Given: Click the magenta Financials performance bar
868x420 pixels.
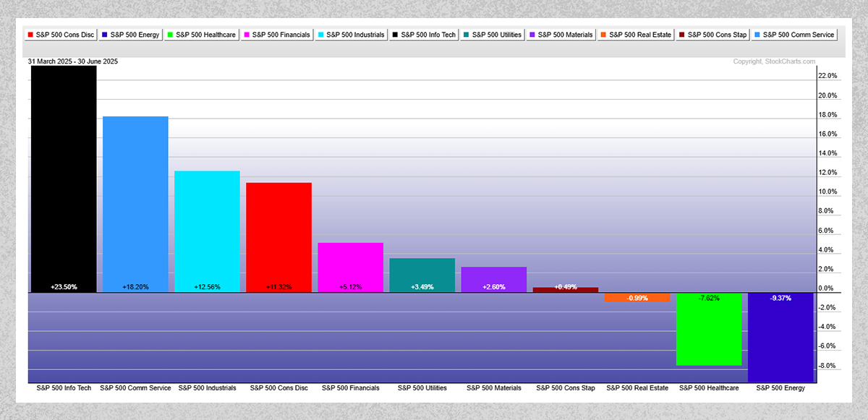Looking at the screenshot, I should (350, 267).
